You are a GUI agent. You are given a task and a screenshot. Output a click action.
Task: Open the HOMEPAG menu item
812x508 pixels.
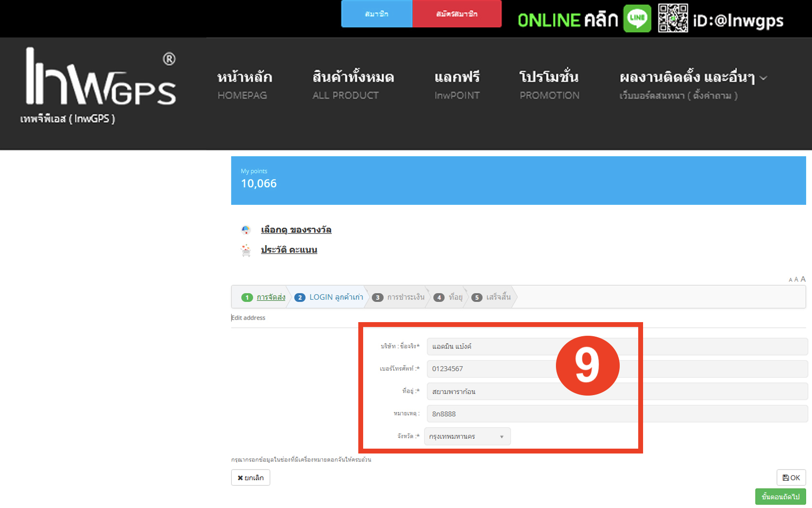coord(244,85)
